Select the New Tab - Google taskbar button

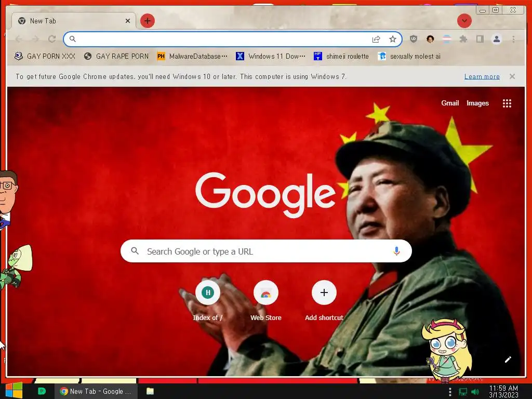pos(96,391)
